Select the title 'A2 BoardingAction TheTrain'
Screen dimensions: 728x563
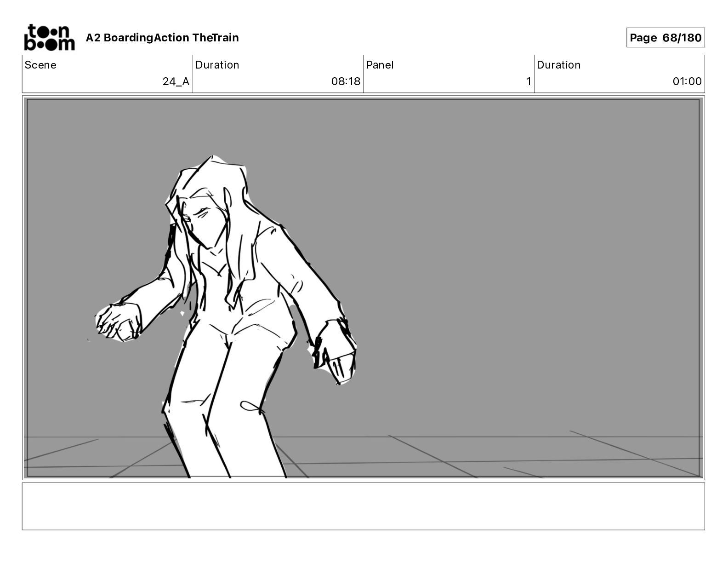[x=162, y=38]
